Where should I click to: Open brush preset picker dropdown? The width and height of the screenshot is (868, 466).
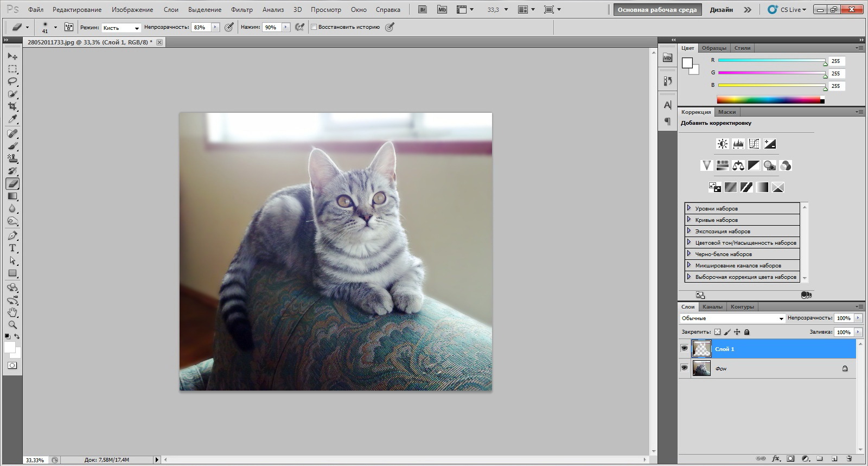[55, 27]
